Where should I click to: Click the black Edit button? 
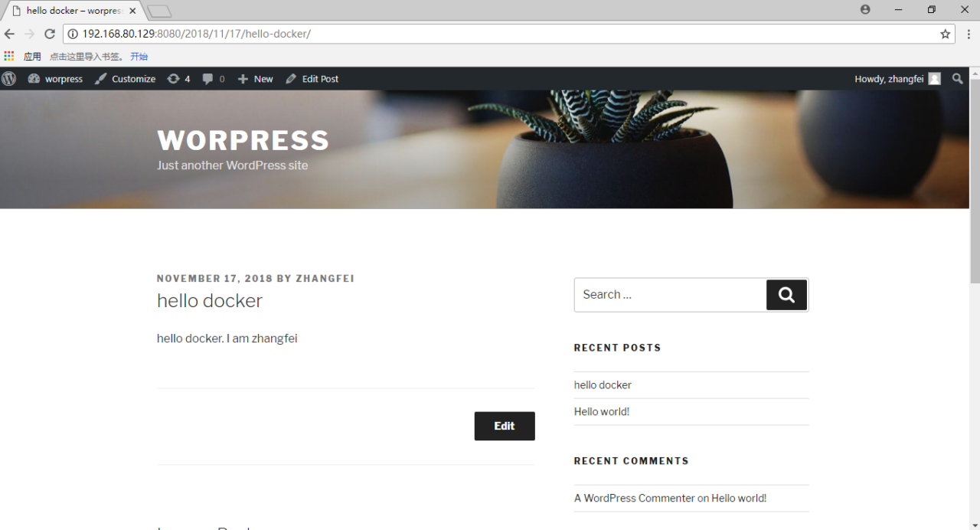coord(505,426)
